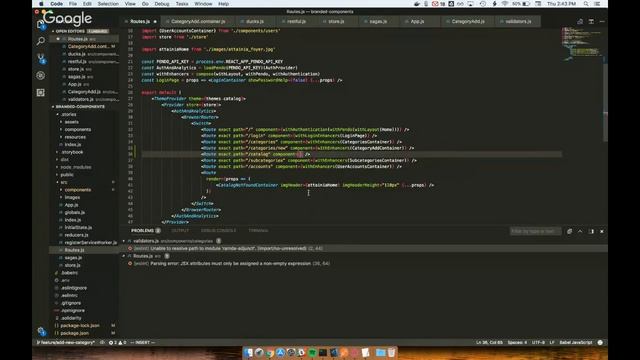Collapse Routes.js group in Problems
This screenshot has height=360, width=640.
tap(124, 256)
